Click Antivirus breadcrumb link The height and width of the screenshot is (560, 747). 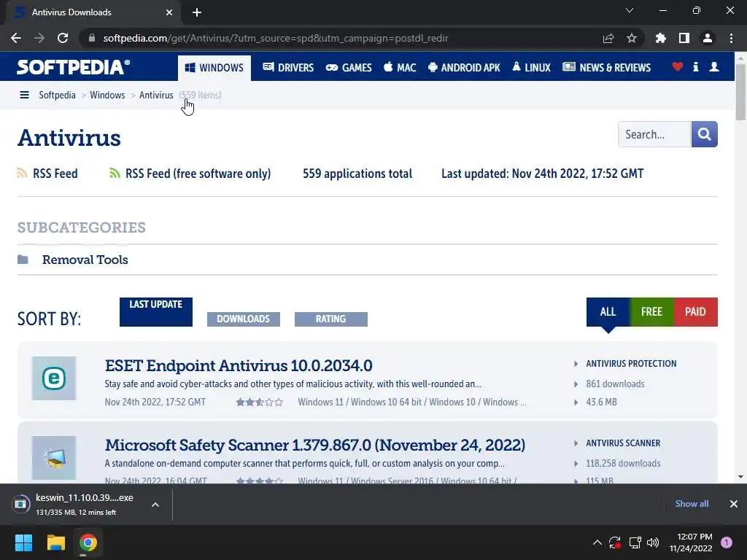pos(156,96)
